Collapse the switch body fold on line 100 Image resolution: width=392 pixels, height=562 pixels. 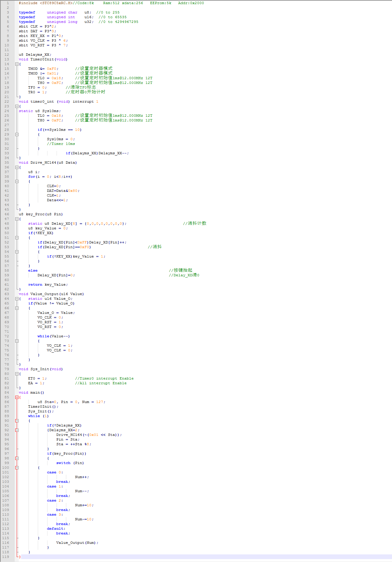tap(17, 468)
